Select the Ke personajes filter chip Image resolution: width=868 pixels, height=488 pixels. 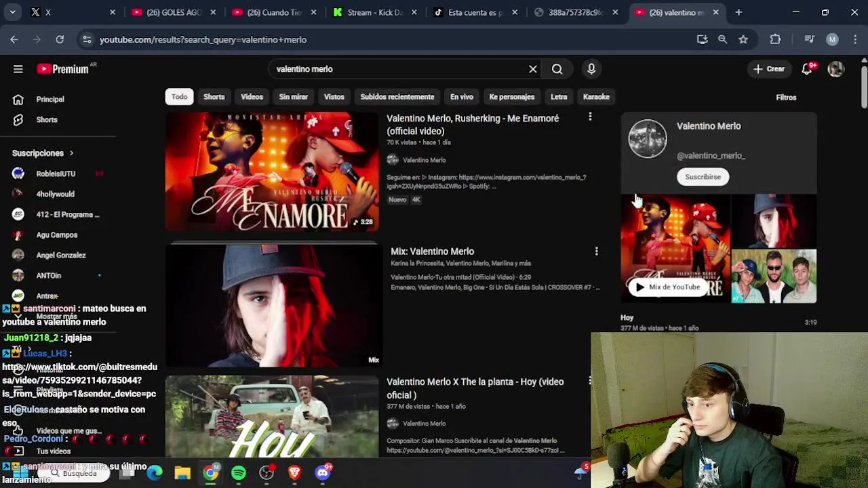[512, 97]
